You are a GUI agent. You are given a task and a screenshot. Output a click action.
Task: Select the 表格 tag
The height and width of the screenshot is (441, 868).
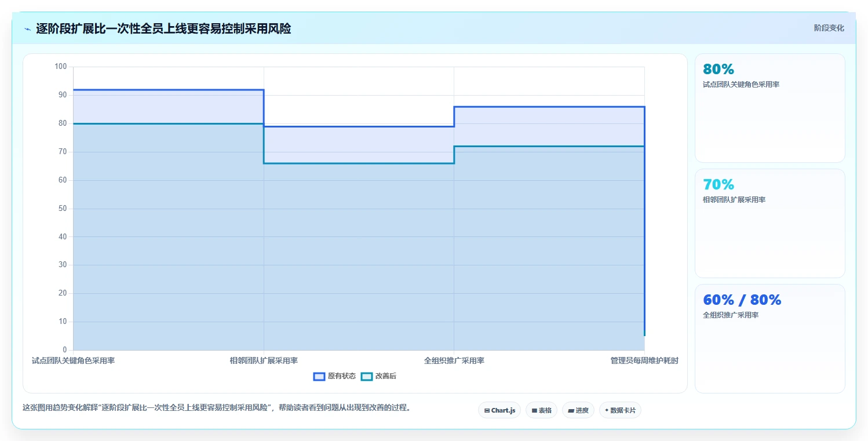[541, 410]
